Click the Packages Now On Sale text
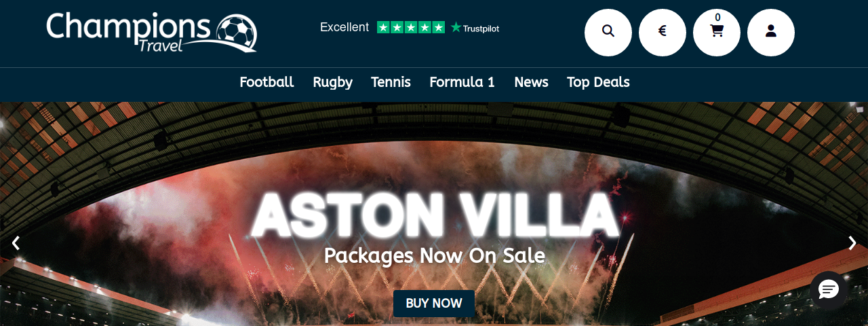This screenshot has width=868, height=326. (434, 255)
